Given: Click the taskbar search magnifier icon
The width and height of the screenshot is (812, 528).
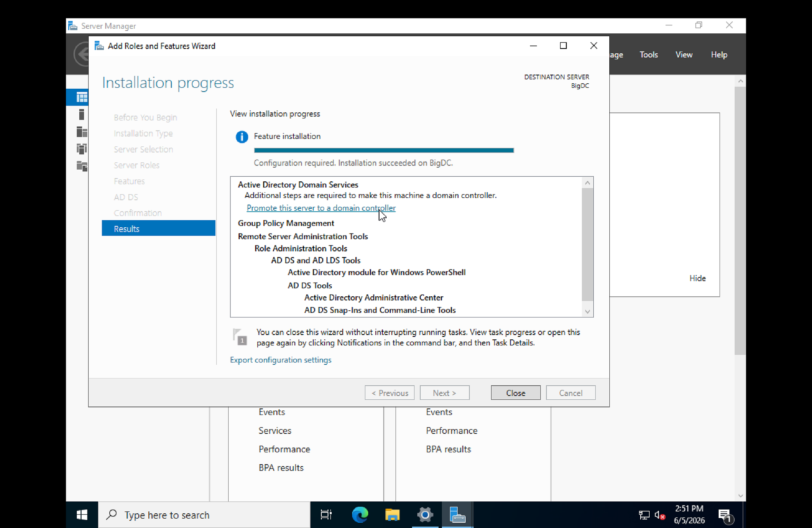Looking at the screenshot, I should [x=111, y=514].
